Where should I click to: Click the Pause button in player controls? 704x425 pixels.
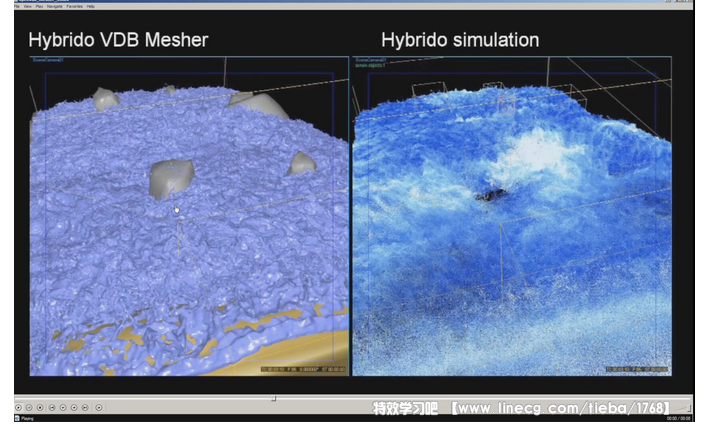pos(29,407)
